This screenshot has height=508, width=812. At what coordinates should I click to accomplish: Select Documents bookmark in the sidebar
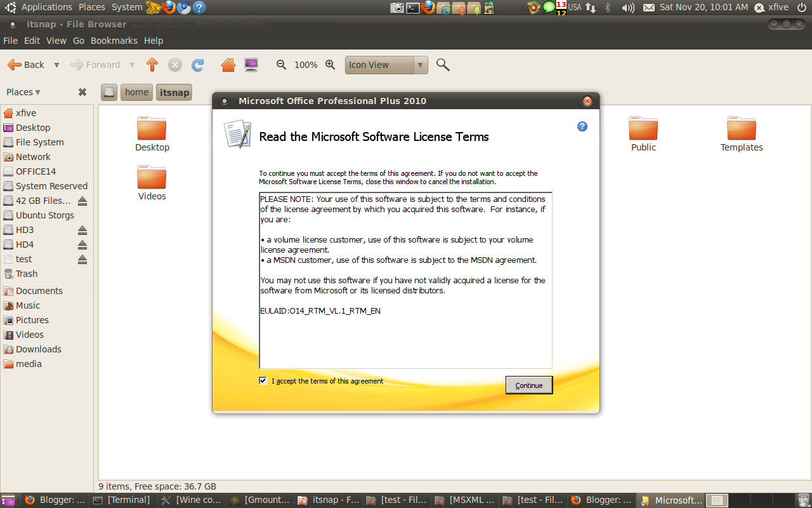47,291
